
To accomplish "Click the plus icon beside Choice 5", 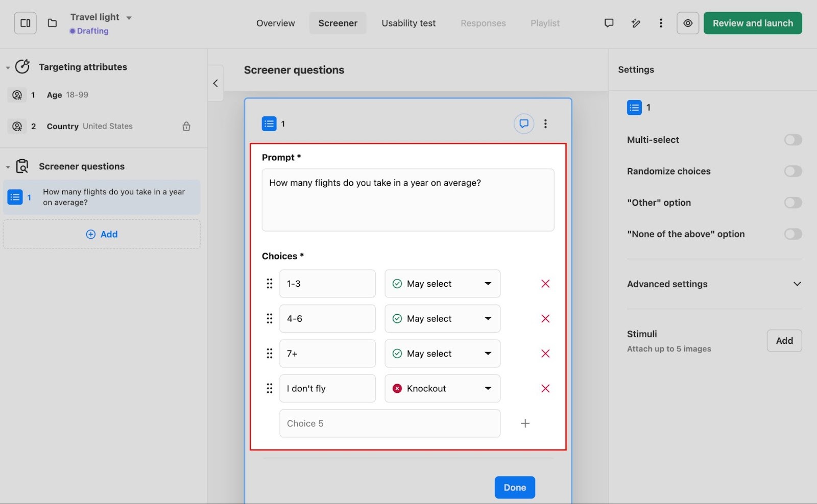I will [x=525, y=423].
